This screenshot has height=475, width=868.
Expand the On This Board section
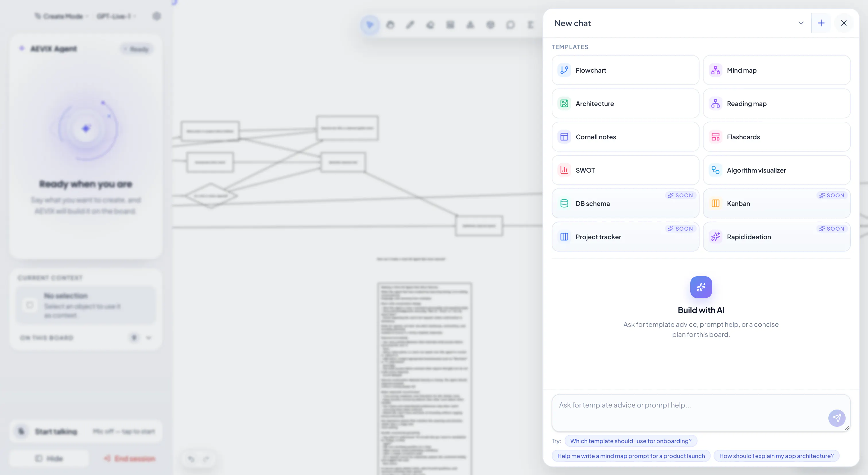pyautogui.click(x=149, y=338)
